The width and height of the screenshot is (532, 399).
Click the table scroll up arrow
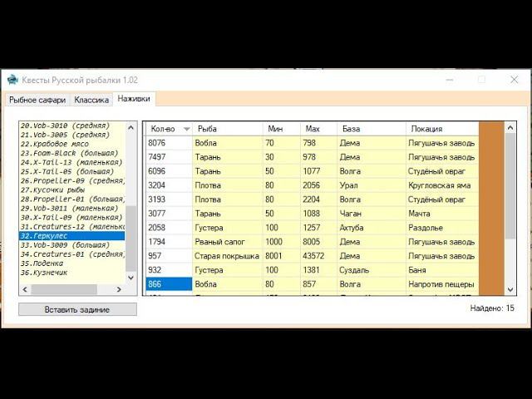tap(510, 127)
